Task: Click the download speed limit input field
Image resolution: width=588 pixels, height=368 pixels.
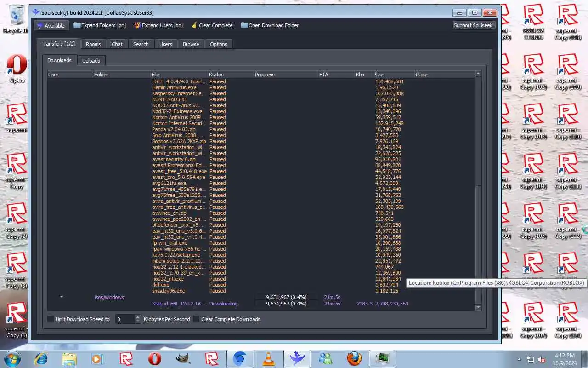Action: tap(124, 319)
